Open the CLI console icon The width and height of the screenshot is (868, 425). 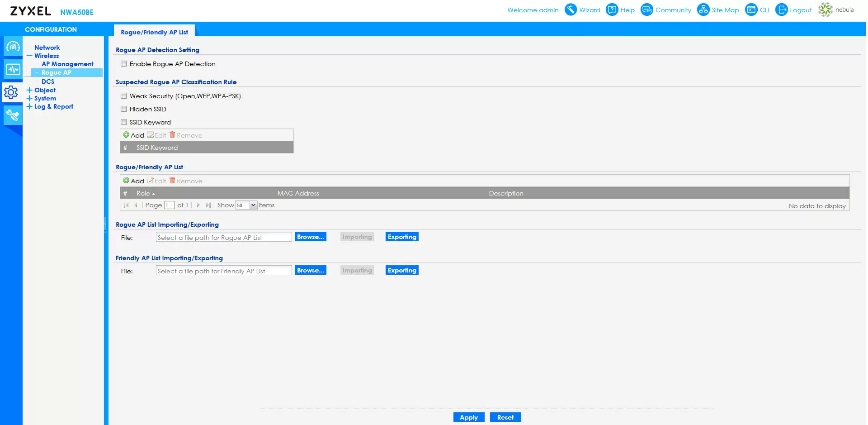point(751,10)
